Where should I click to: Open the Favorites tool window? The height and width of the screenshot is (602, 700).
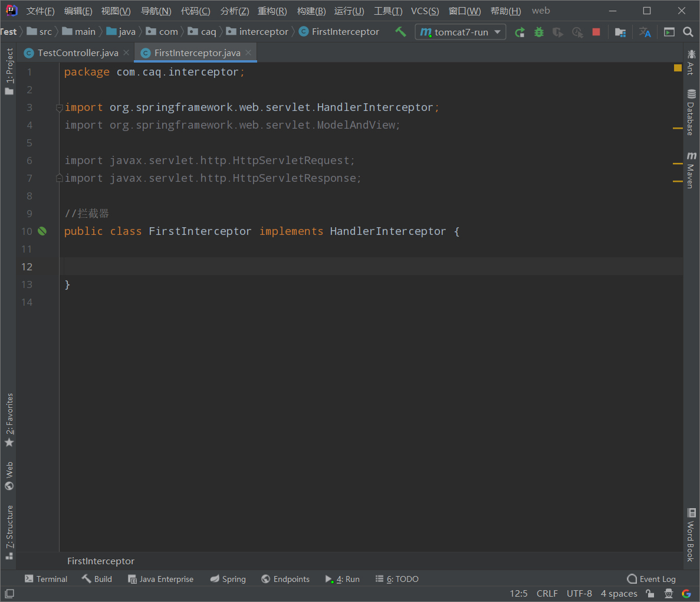9,420
